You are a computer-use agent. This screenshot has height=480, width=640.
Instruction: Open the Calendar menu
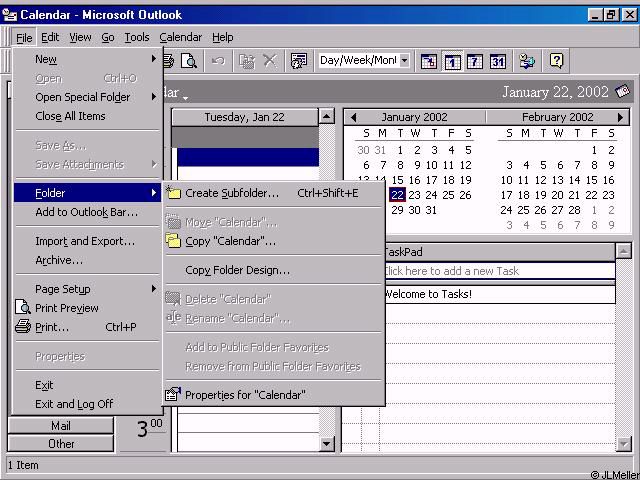click(180, 38)
